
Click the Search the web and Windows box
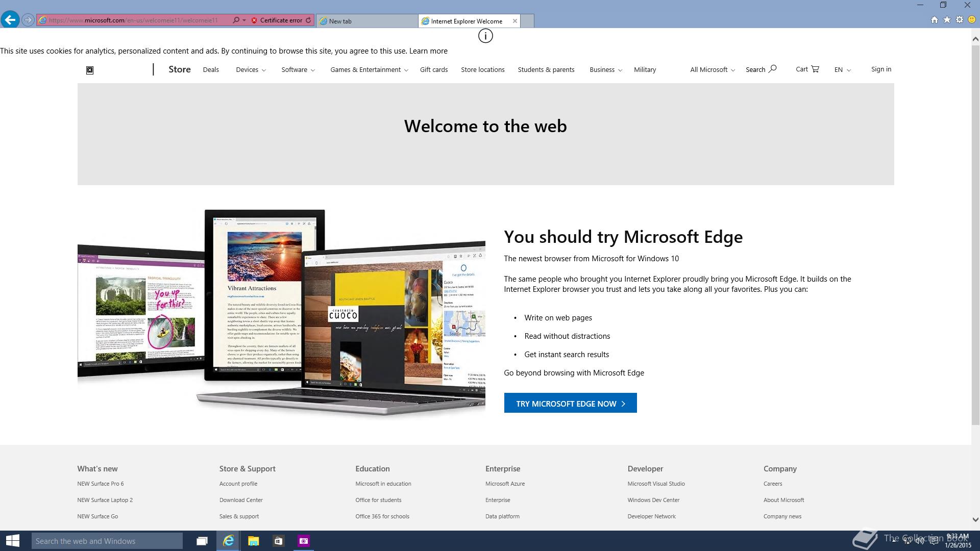(x=107, y=541)
